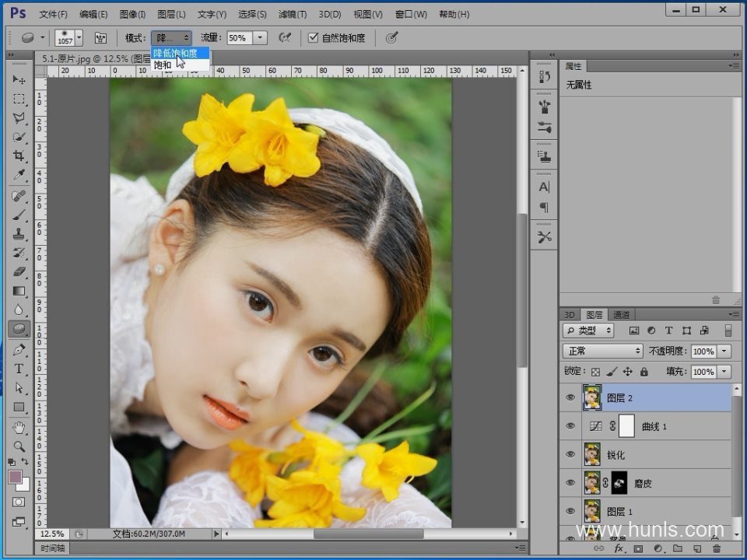Screen dimensions: 747x560
Task: Hide 曲线 1 layer visibility
Action: pyautogui.click(x=570, y=425)
